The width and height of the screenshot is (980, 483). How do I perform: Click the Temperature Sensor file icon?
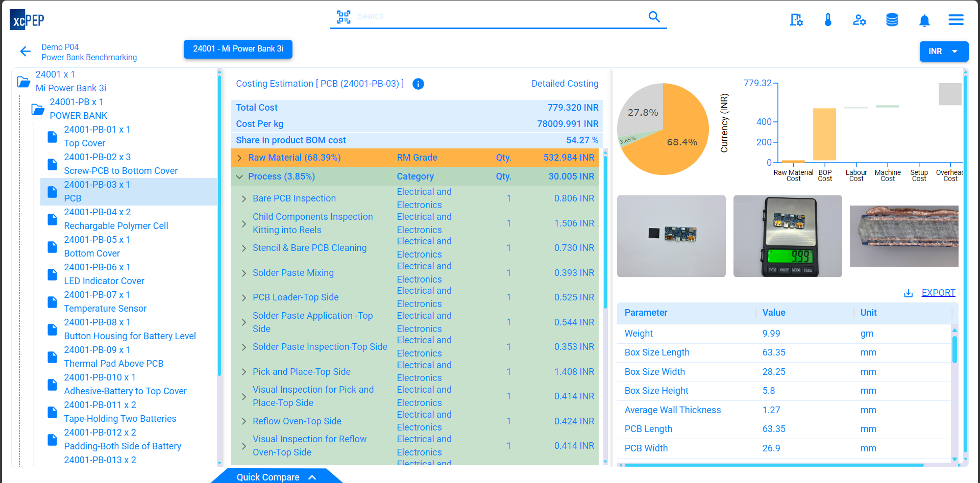[x=52, y=302]
